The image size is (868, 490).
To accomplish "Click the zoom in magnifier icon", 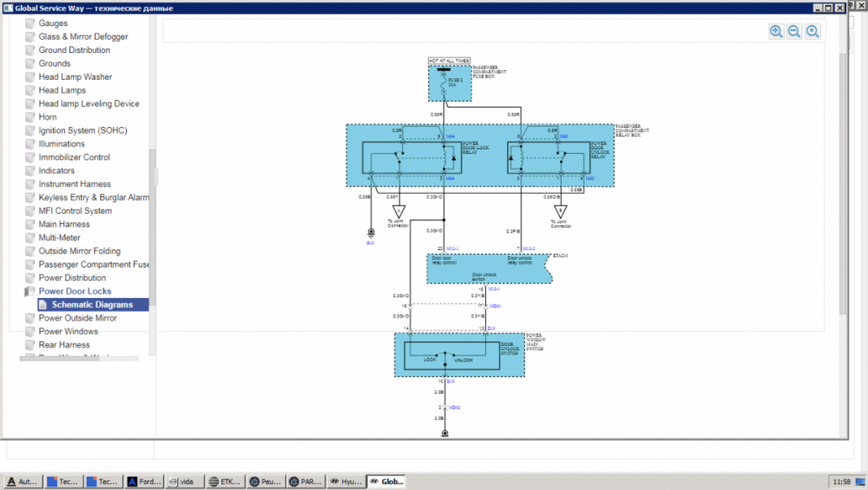I will click(776, 31).
